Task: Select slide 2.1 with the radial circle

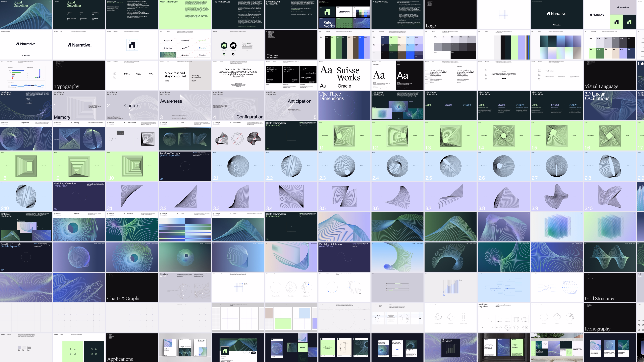Action: pos(238,166)
